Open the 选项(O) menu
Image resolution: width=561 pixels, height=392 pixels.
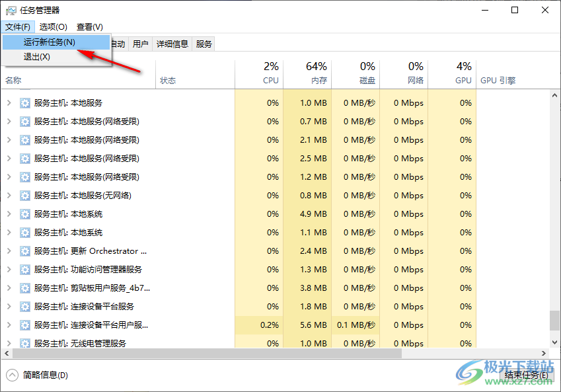(53, 27)
